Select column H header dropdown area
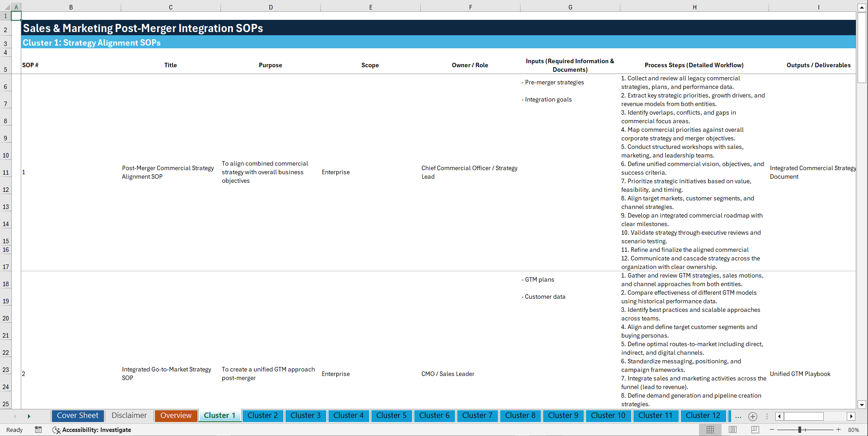The width and height of the screenshot is (868, 436). coord(694,7)
